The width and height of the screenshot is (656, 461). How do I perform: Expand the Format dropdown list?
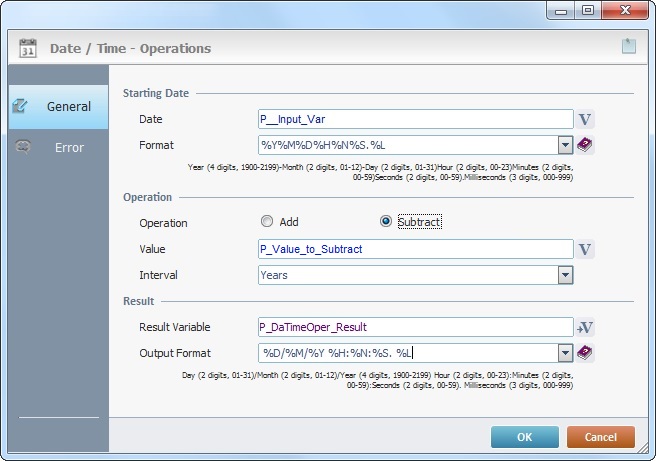565,145
